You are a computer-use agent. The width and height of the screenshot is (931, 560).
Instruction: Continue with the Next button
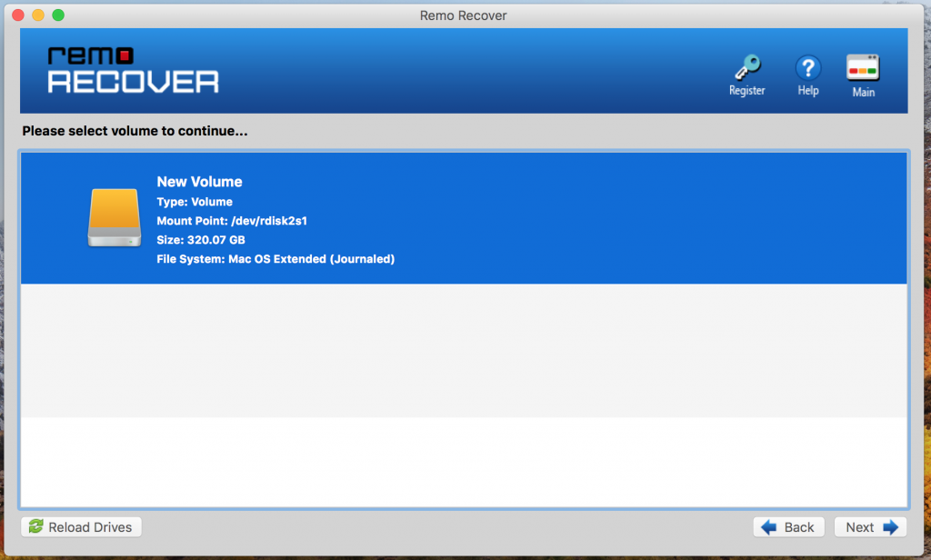[870, 526]
